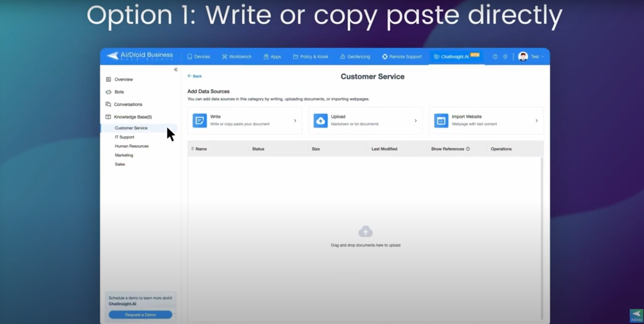Expand the Import Website chevron
Image resolution: width=644 pixels, height=324 pixels.
(537, 121)
